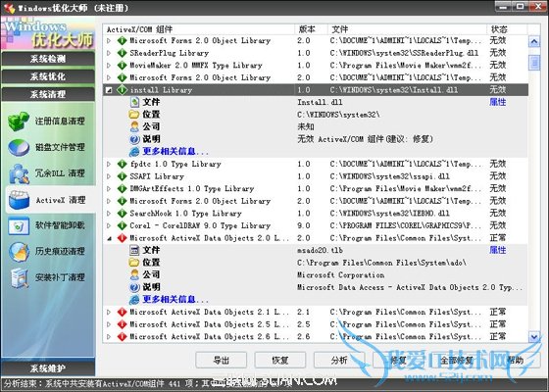Click the C:\WINDOWS\system32\ssapi.dll path cell
549x392 pixels.
[x=390, y=176]
